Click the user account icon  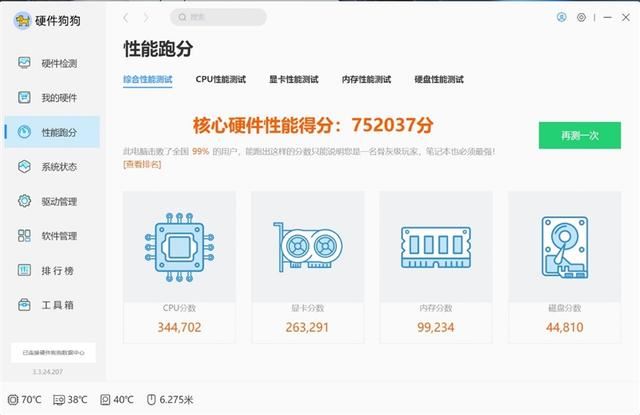click(x=562, y=17)
